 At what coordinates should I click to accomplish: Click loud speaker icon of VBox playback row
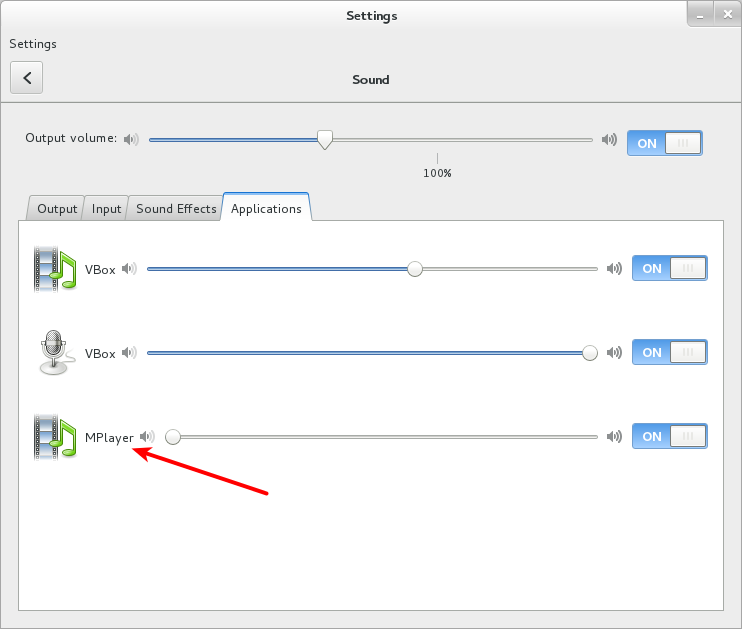click(x=614, y=269)
